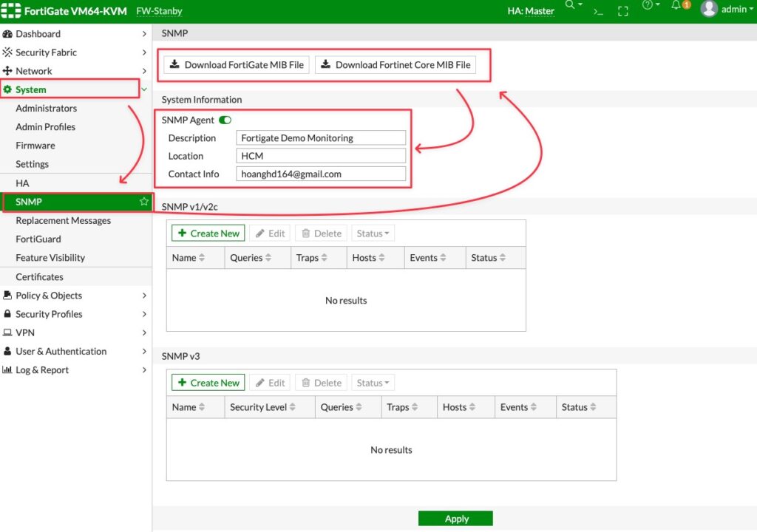Click the Network cross-arrows icon
The width and height of the screenshot is (757, 532).
(x=7, y=71)
